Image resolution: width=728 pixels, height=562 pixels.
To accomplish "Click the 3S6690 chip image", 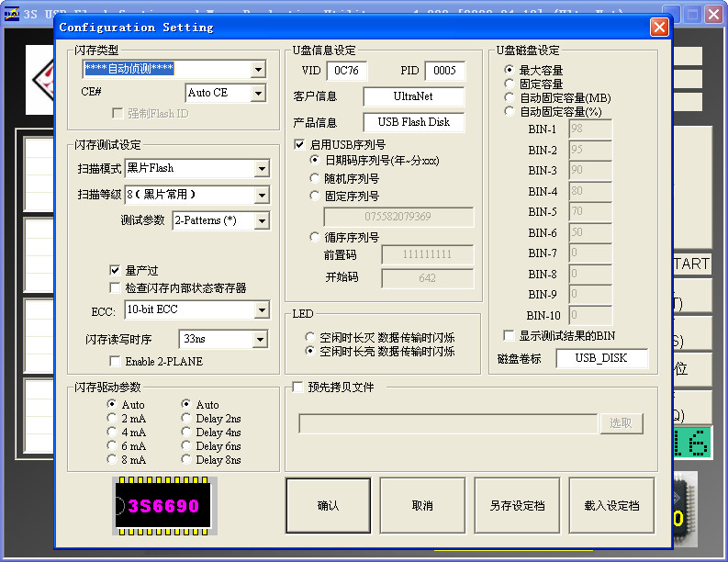I will tap(164, 505).
